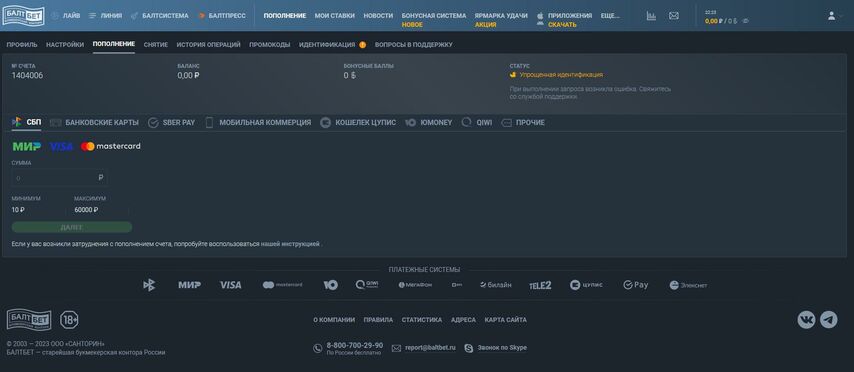Viewport: 854px width, 372px height.
Task: Open the messages envelope icon
Action: [x=674, y=16]
